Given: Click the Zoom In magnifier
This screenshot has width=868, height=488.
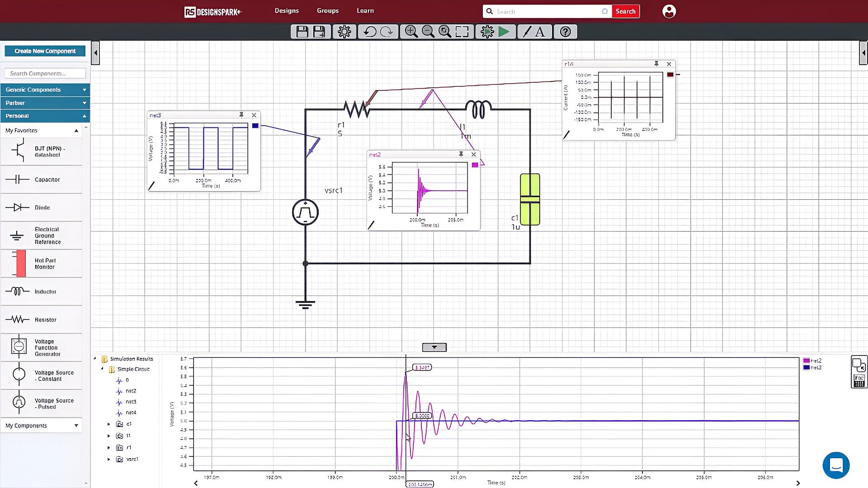Looking at the screenshot, I should [x=411, y=32].
